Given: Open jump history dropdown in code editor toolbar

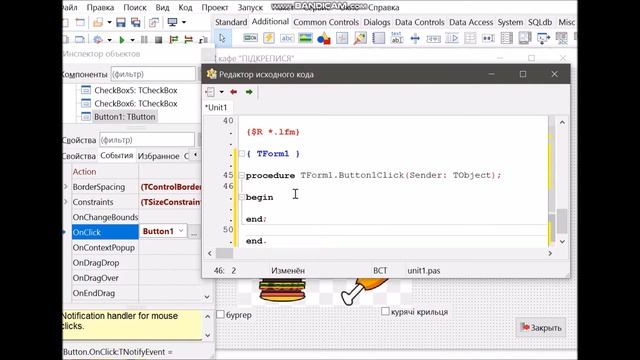Looking at the screenshot, I should point(222,92).
